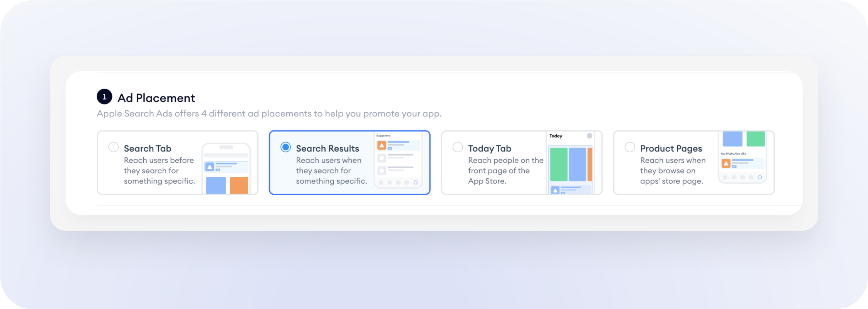Click the Product Pages title text

pos(671,149)
